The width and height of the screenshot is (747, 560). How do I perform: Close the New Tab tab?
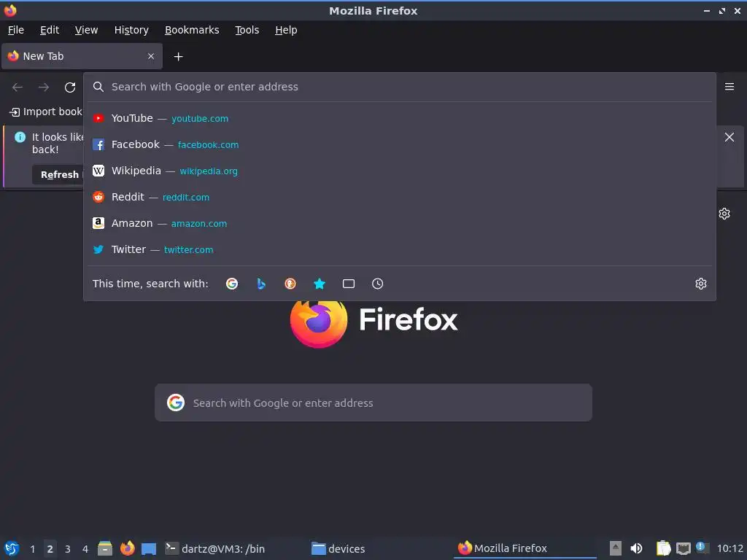point(151,56)
